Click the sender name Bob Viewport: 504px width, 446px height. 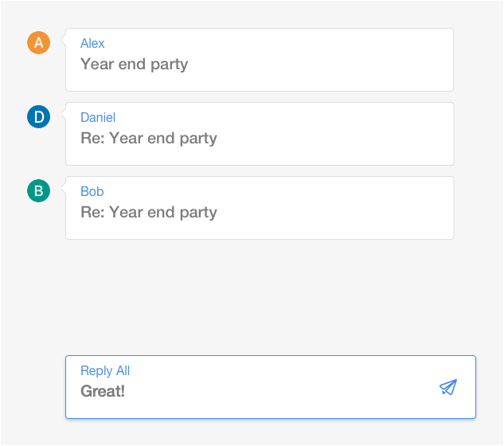(92, 192)
